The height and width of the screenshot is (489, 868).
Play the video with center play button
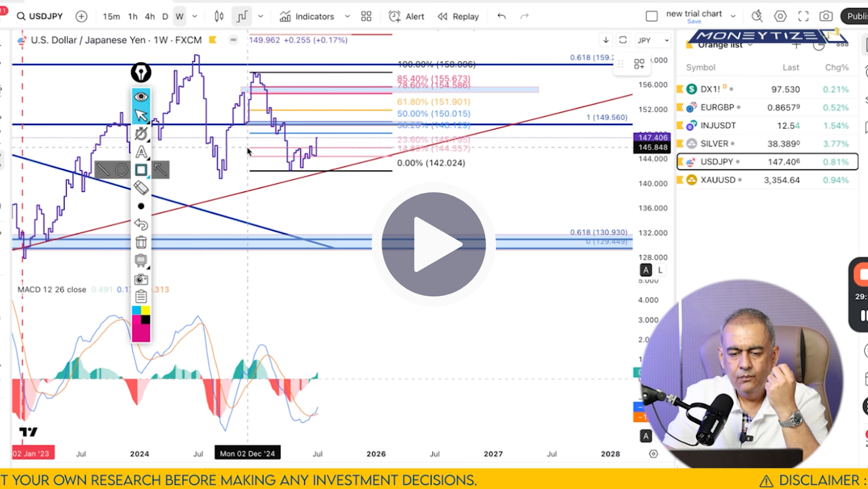point(434,244)
